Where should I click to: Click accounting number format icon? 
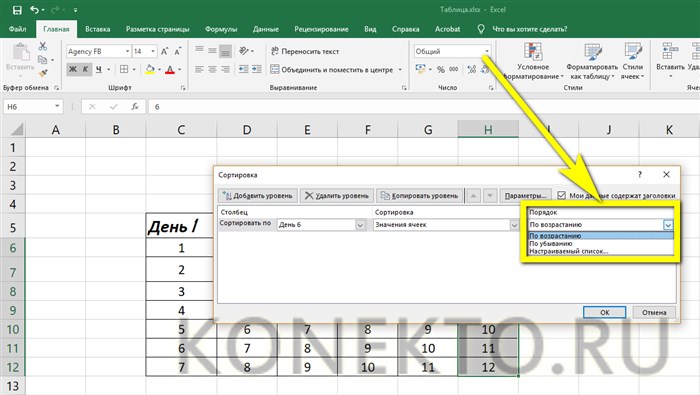pyautogui.click(x=420, y=69)
